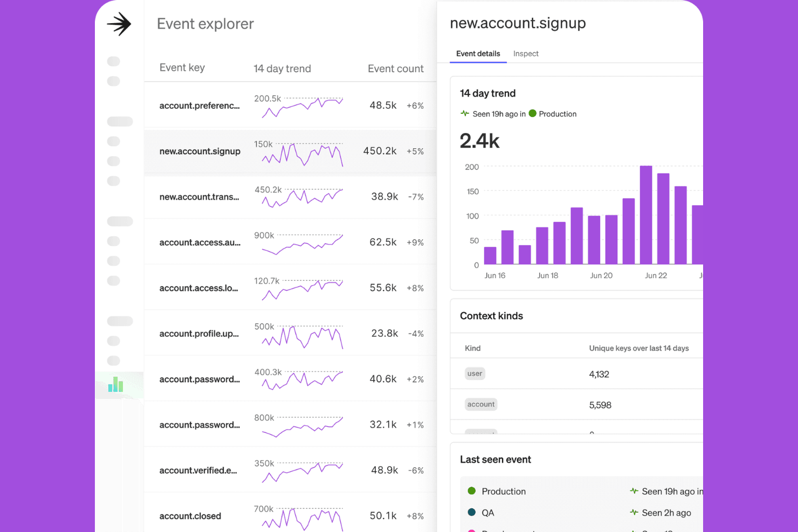Click the dark teal QA environment dot

point(472,513)
